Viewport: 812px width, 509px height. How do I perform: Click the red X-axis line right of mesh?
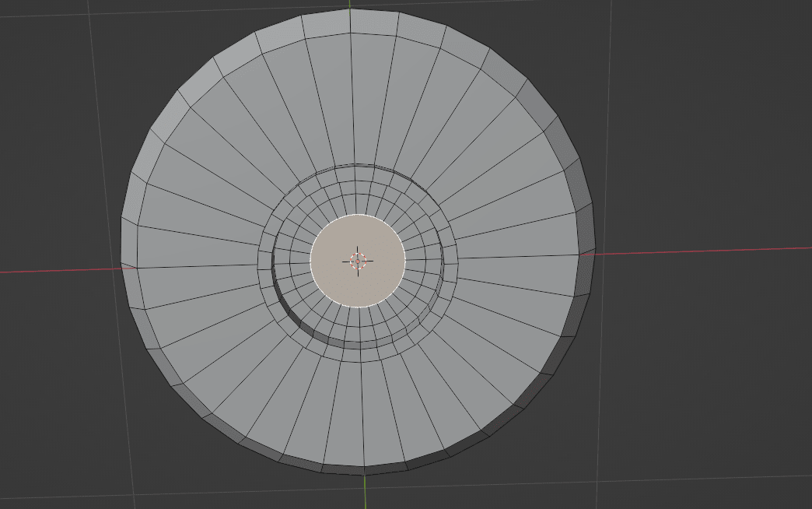(700, 251)
